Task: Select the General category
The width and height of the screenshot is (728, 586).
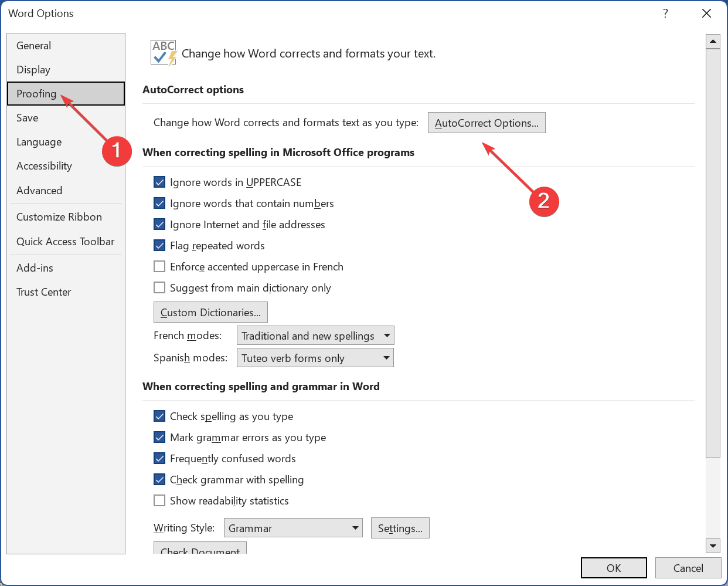Action: (x=66, y=46)
